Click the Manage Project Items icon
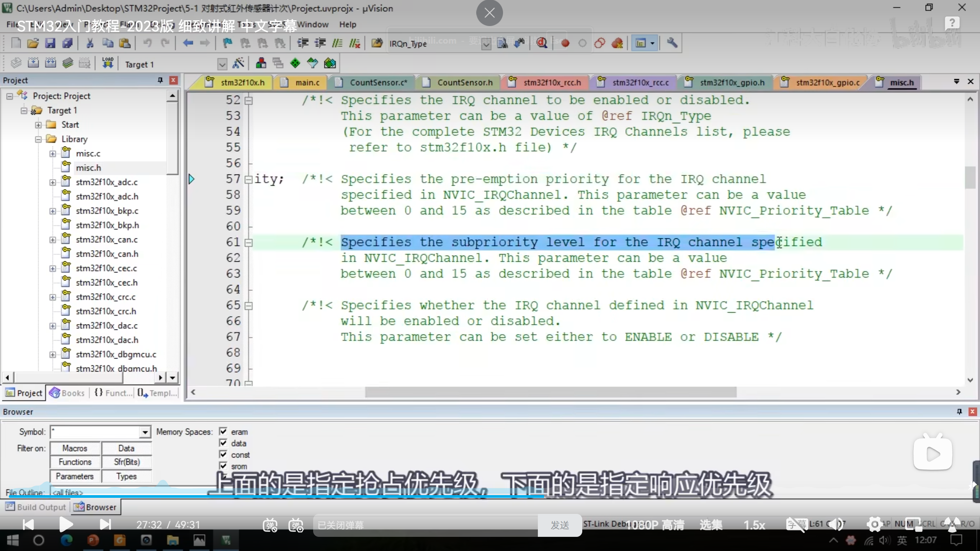980x551 pixels. (261, 64)
